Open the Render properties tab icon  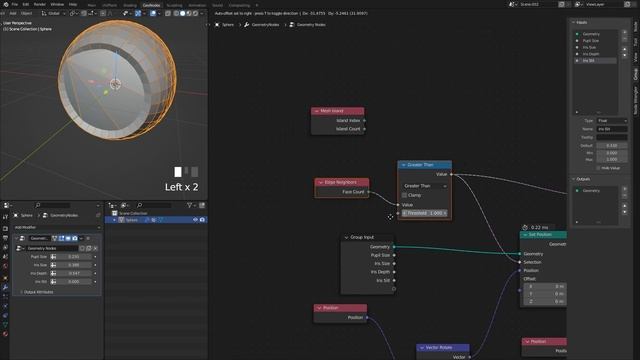pyautogui.click(x=5, y=229)
